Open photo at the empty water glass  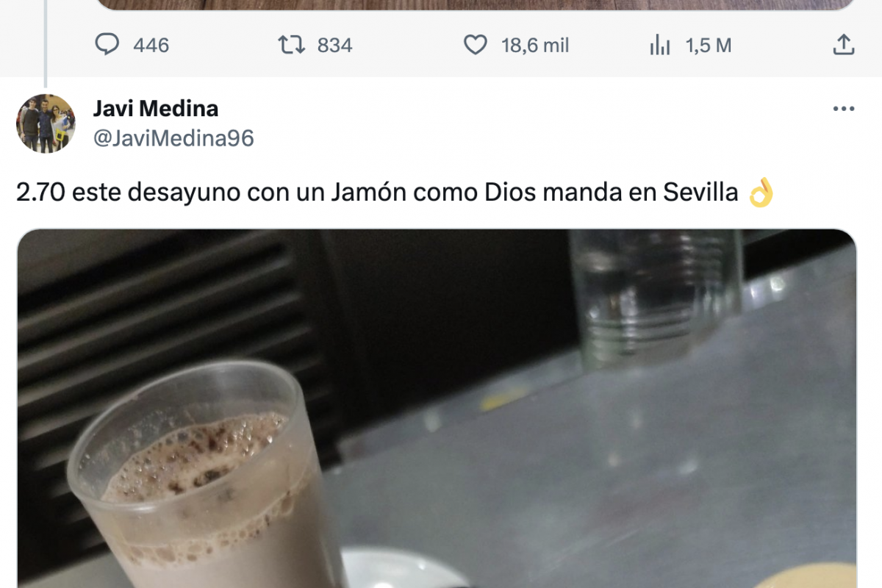tap(656, 298)
